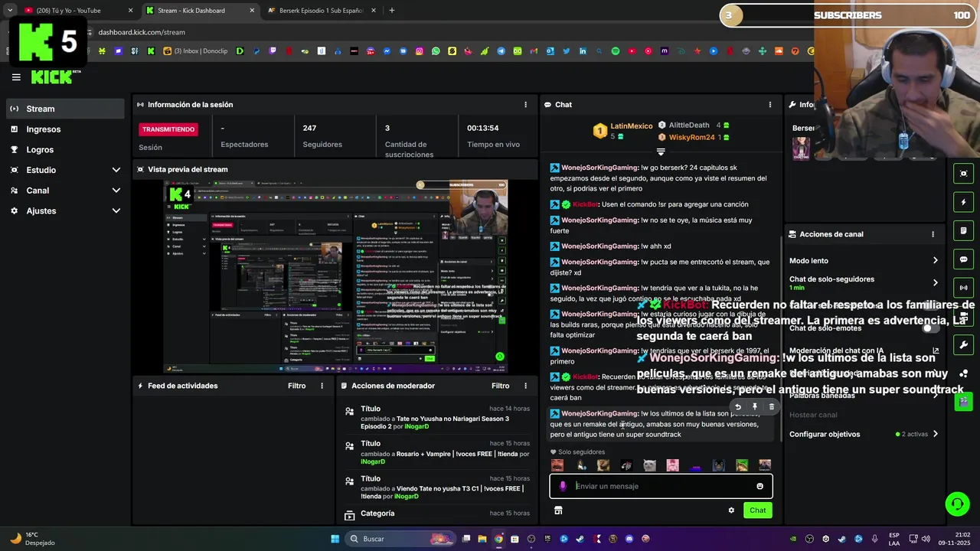Click the chat bubble button in right toolbar
This screenshot has height=551, width=980.
964,259
